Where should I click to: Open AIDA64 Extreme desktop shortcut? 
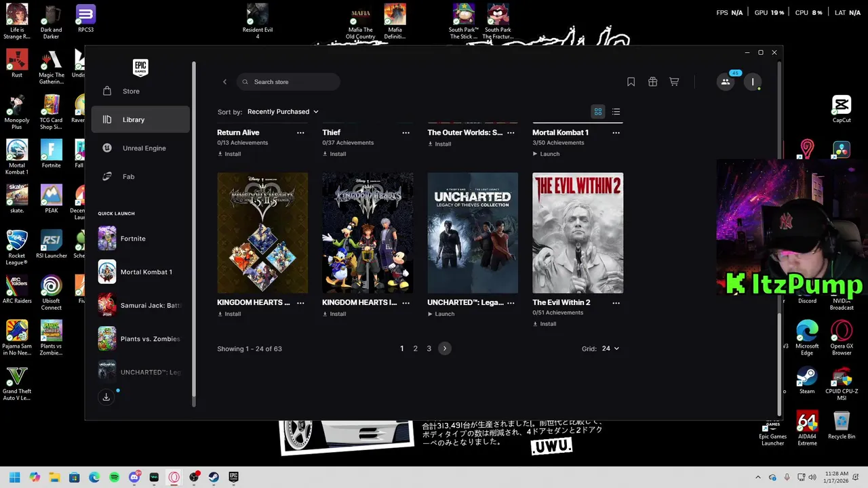point(807,428)
